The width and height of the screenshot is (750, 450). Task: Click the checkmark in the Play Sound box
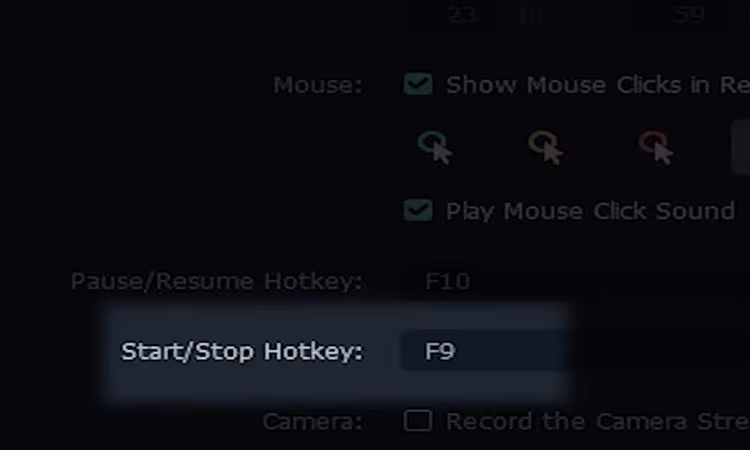(x=418, y=210)
